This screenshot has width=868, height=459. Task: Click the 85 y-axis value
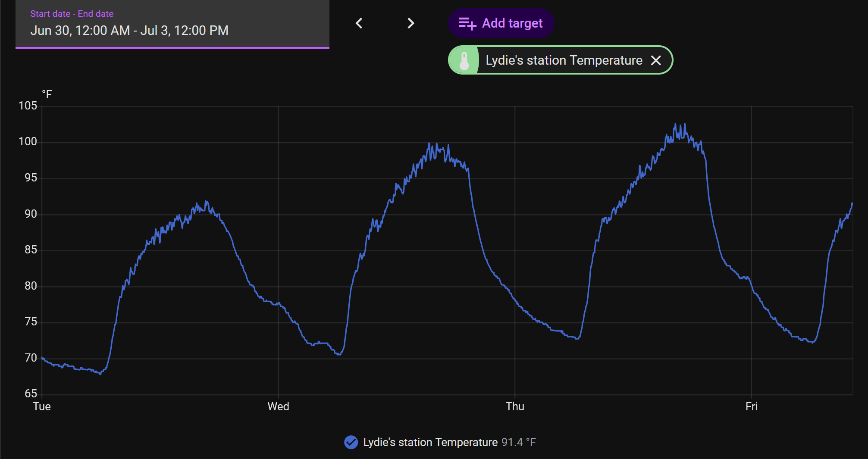click(x=31, y=250)
